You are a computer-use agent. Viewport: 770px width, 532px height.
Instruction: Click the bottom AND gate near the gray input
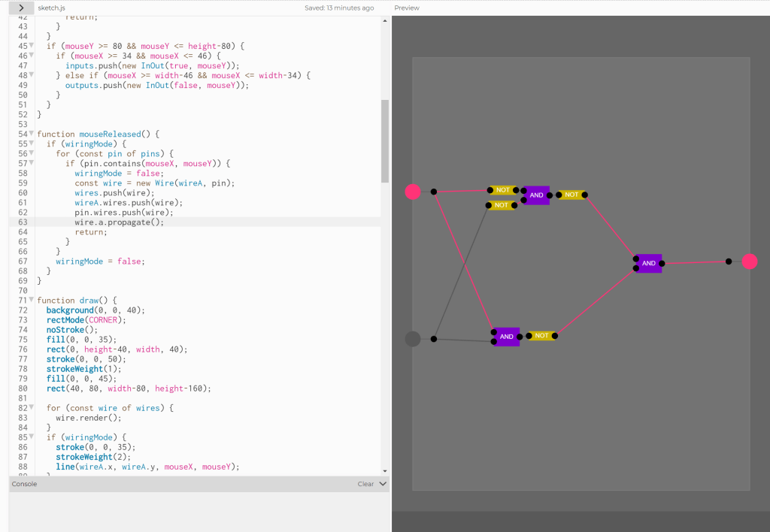pyautogui.click(x=507, y=337)
